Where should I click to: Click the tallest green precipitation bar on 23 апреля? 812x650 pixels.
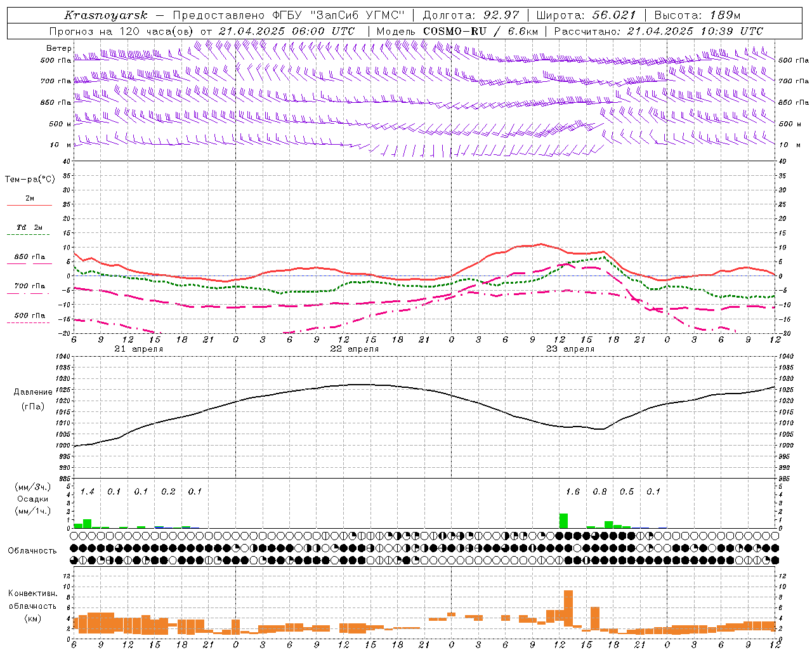(x=563, y=521)
